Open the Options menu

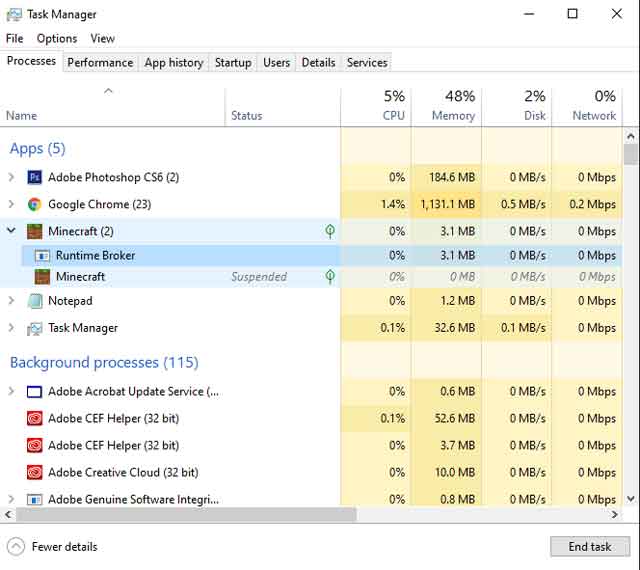coord(57,38)
